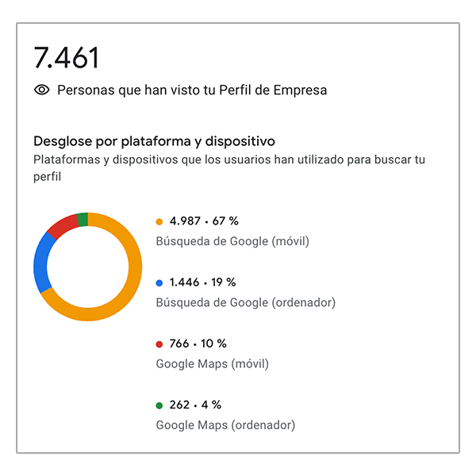Click the orange legend dot for mobile search
476x476 pixels.
(159, 221)
